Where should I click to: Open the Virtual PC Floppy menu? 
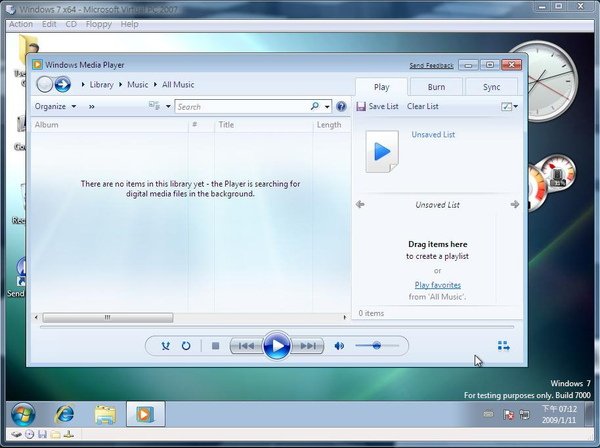point(99,24)
